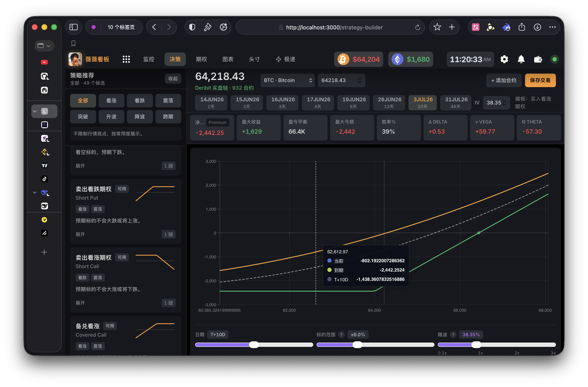Switch to the 监控 tab

point(149,59)
